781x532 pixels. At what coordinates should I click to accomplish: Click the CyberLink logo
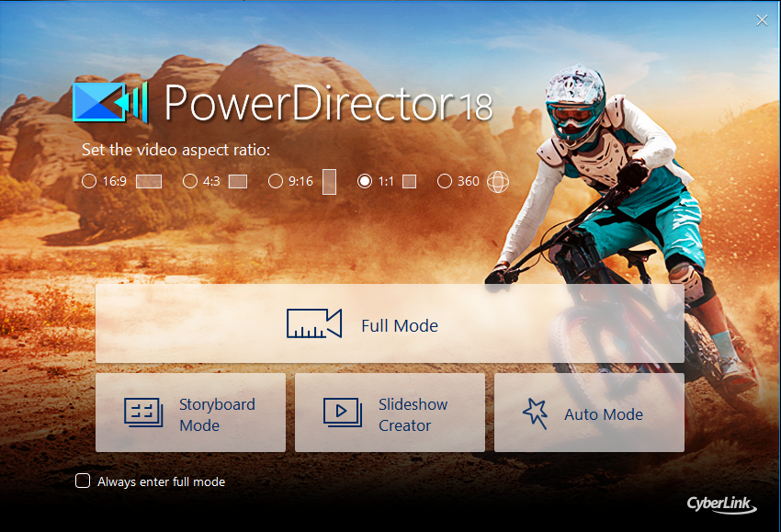point(722,504)
